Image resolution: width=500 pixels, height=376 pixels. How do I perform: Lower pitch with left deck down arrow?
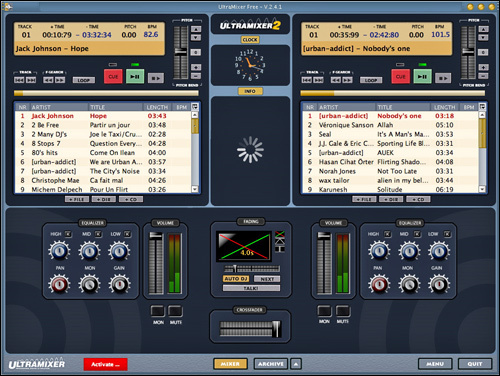pos(196,37)
